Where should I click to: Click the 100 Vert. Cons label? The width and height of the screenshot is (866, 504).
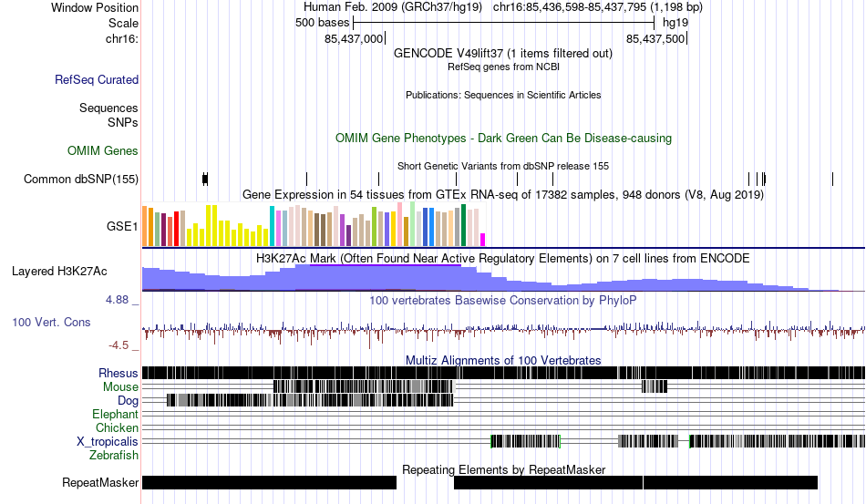click(51, 322)
